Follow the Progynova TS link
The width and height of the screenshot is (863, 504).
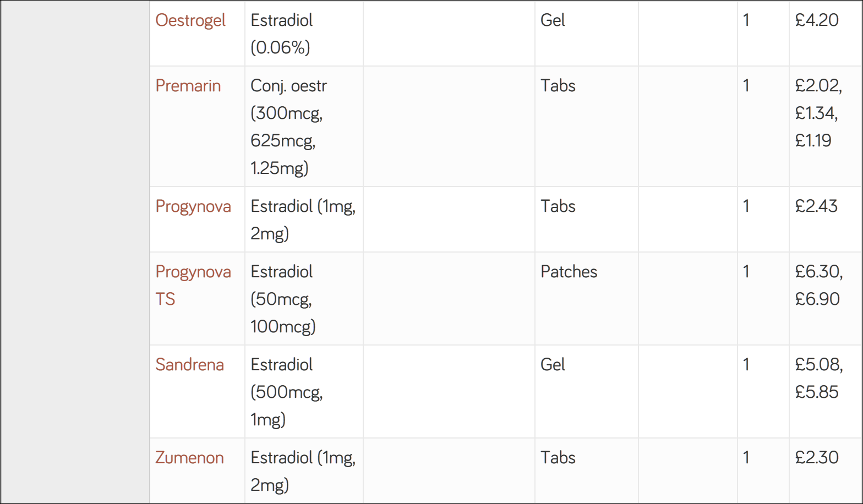tap(193, 285)
